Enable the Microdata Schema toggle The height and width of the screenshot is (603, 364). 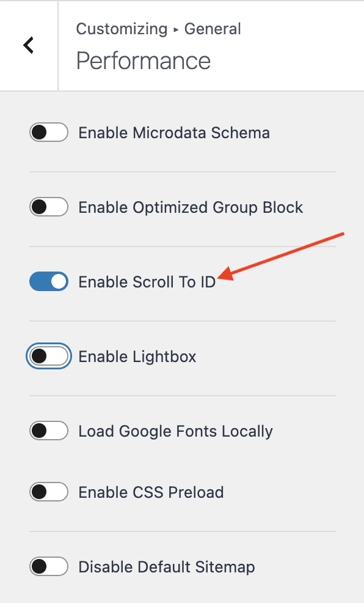click(48, 132)
